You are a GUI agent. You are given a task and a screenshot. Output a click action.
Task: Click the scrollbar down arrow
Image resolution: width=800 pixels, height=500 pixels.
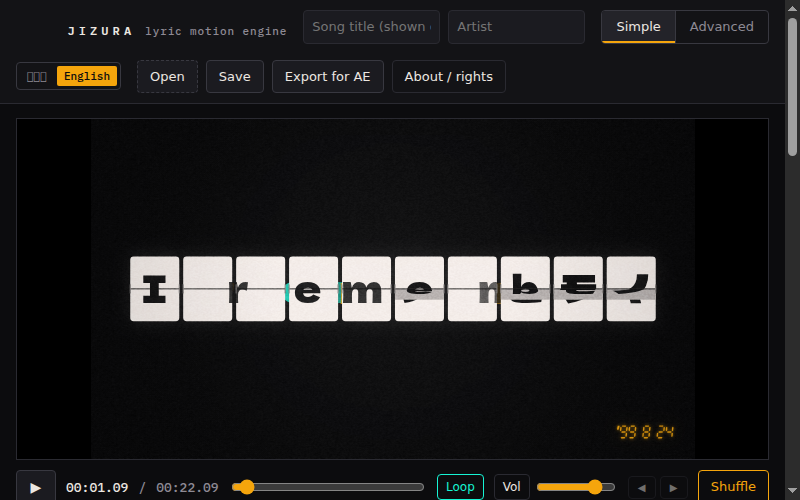pyautogui.click(x=792, y=492)
